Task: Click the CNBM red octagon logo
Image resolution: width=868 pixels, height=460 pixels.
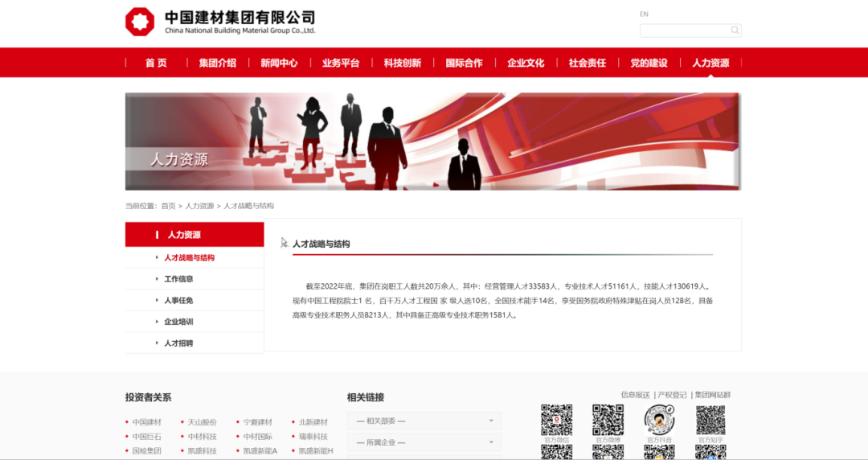Action: pos(140,22)
